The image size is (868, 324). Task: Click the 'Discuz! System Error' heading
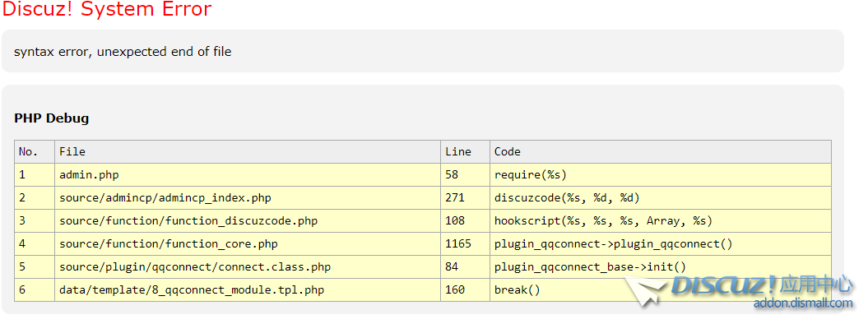(x=107, y=9)
